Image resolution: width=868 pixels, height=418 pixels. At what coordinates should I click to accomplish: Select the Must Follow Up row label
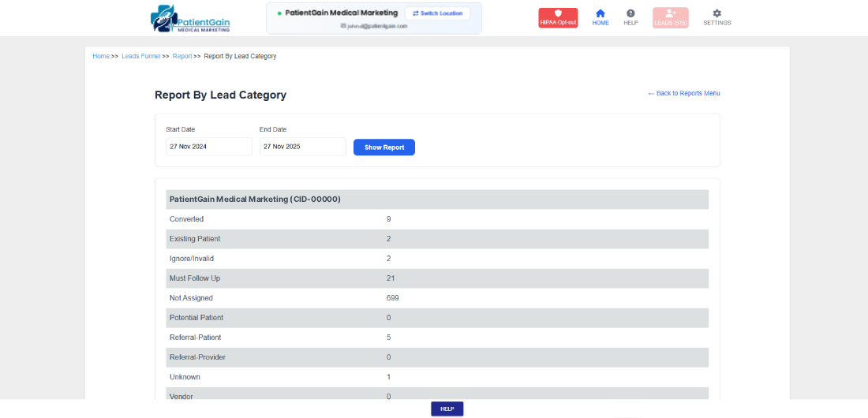[194, 278]
